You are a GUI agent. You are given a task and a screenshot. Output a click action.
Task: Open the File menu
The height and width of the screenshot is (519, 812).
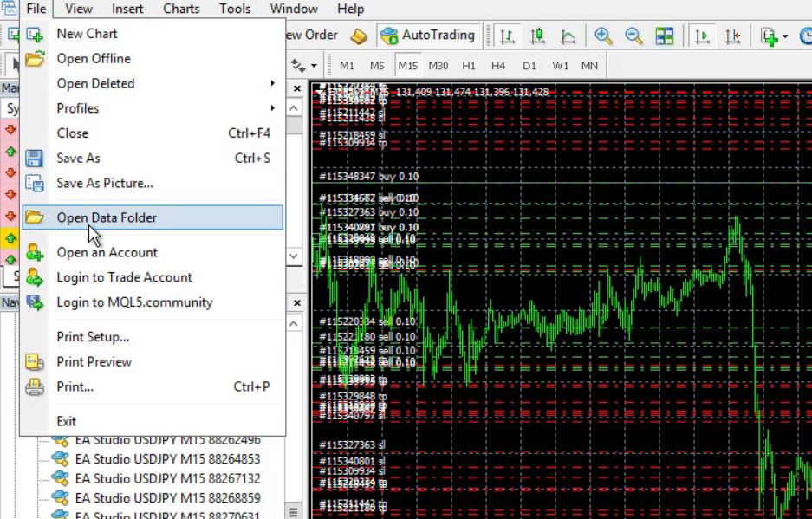coord(36,9)
